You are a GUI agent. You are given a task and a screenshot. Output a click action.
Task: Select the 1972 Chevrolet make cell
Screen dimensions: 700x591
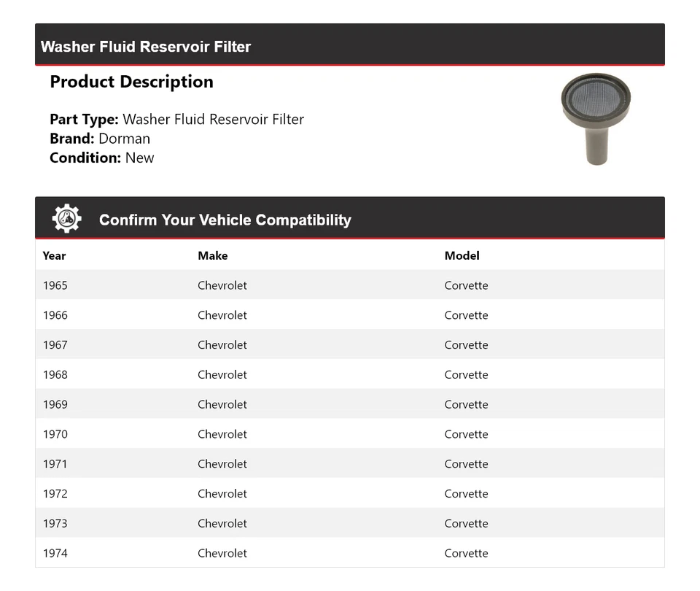click(x=222, y=494)
